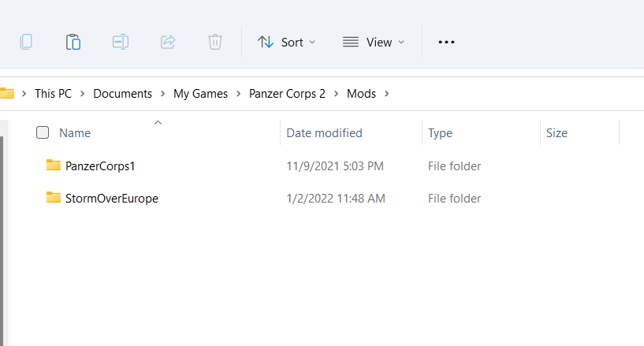Click the date 11/9/2021 5:03 PM
Image resolution: width=644 pixels, height=346 pixels.
click(x=335, y=166)
